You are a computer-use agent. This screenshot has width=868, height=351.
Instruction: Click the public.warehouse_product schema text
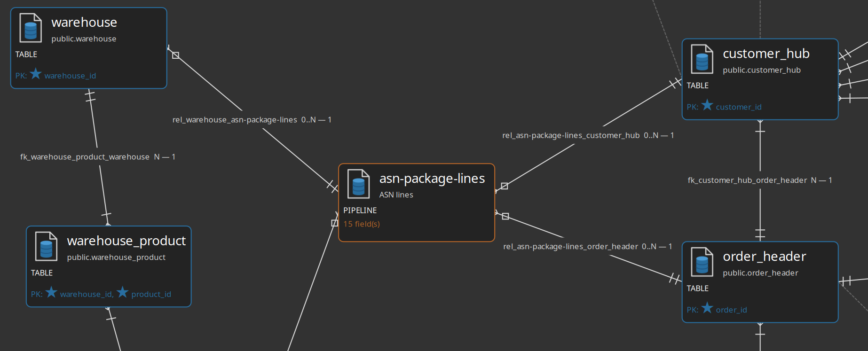pos(116,257)
